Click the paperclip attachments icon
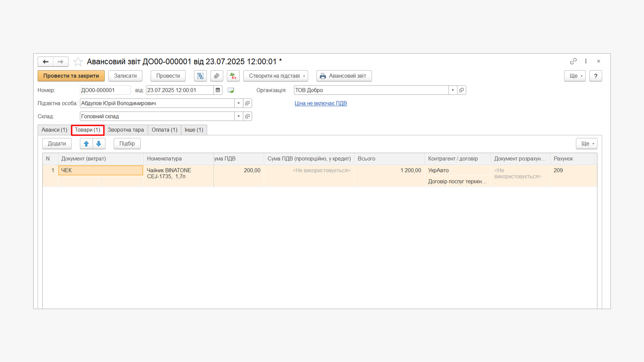The width and height of the screenshot is (644, 362). coord(217,76)
